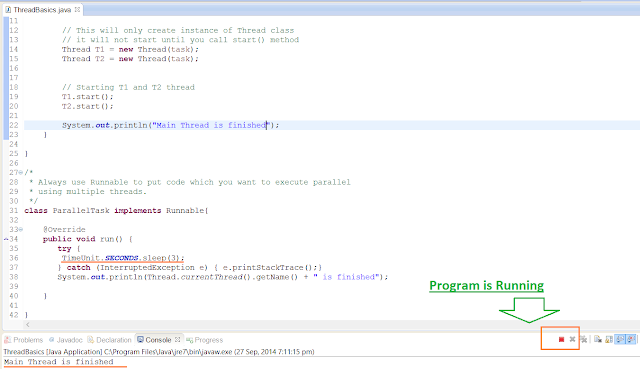Collapse the run method at line 33

pyautogui.click(x=21, y=229)
